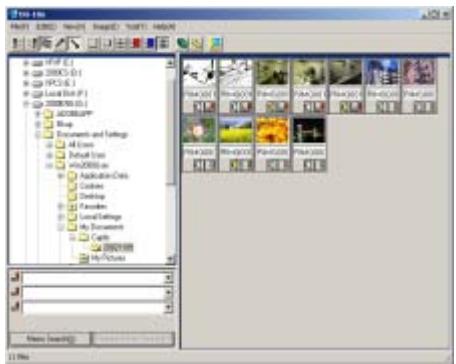Select the Application Data folder
Screen dimensions: 456x364
click(104, 176)
